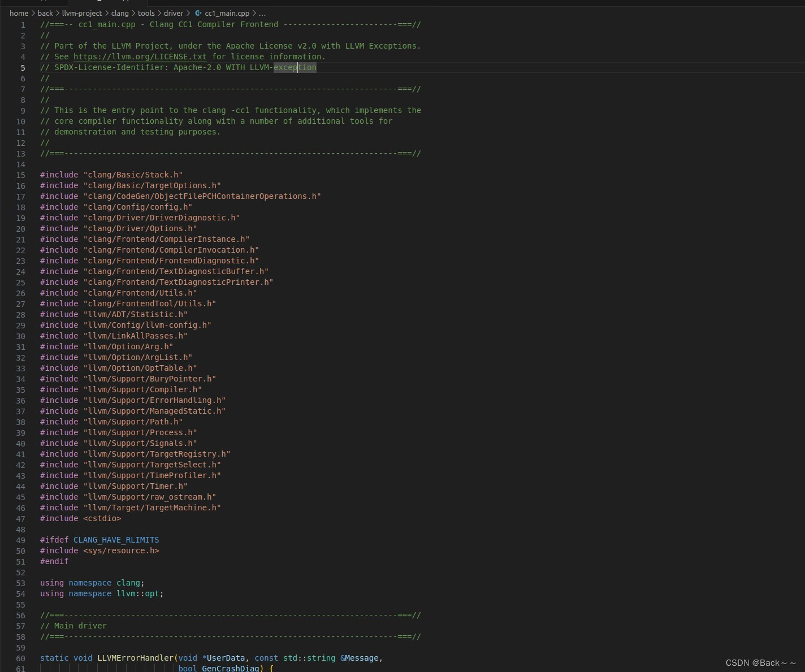Click "llvm/Support/ManagedStatic.h" include path
The height and width of the screenshot is (672, 805).
[x=154, y=411]
